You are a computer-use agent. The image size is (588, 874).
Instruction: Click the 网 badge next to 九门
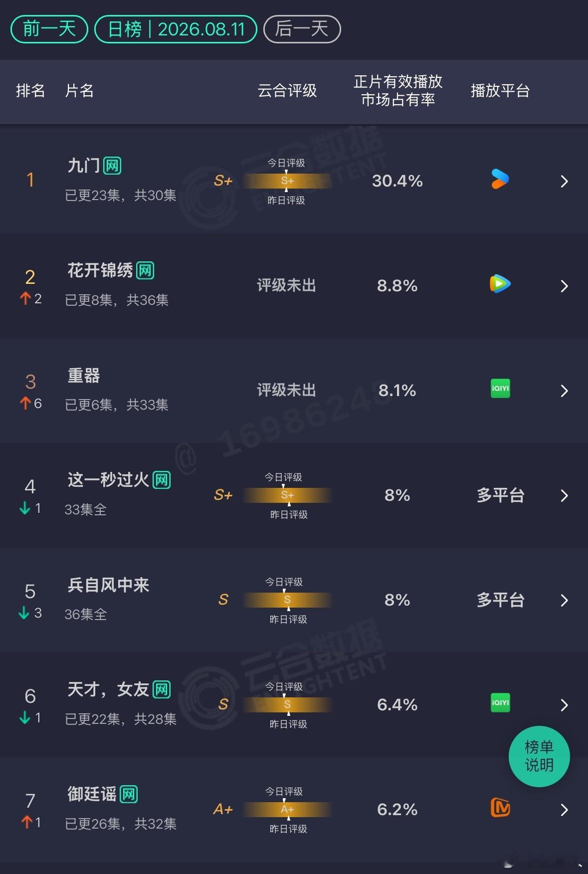pyautogui.click(x=112, y=166)
